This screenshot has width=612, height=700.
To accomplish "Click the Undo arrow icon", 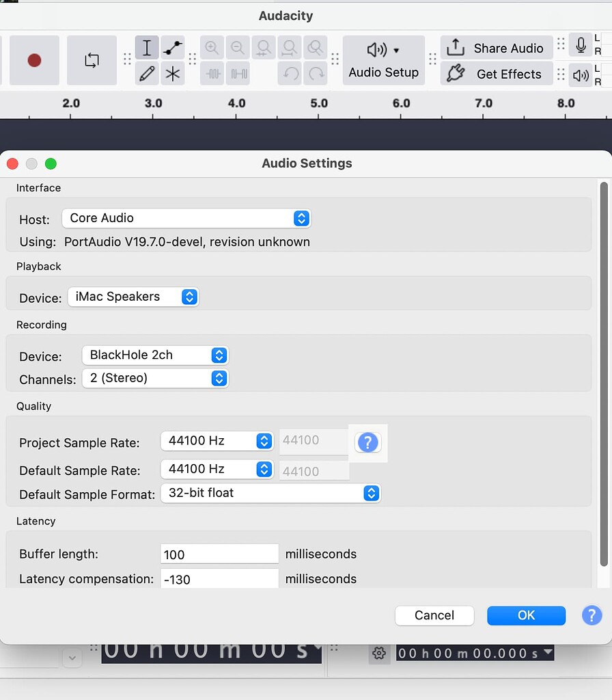I will click(290, 74).
